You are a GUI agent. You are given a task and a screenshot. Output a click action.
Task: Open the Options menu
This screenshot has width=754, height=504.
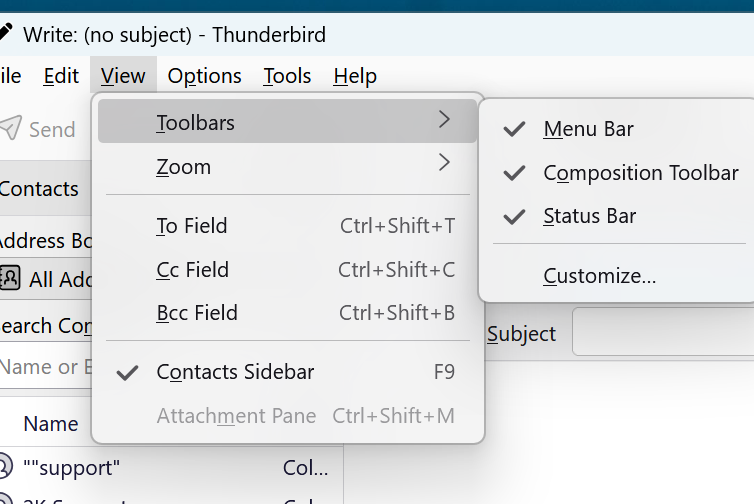[204, 76]
